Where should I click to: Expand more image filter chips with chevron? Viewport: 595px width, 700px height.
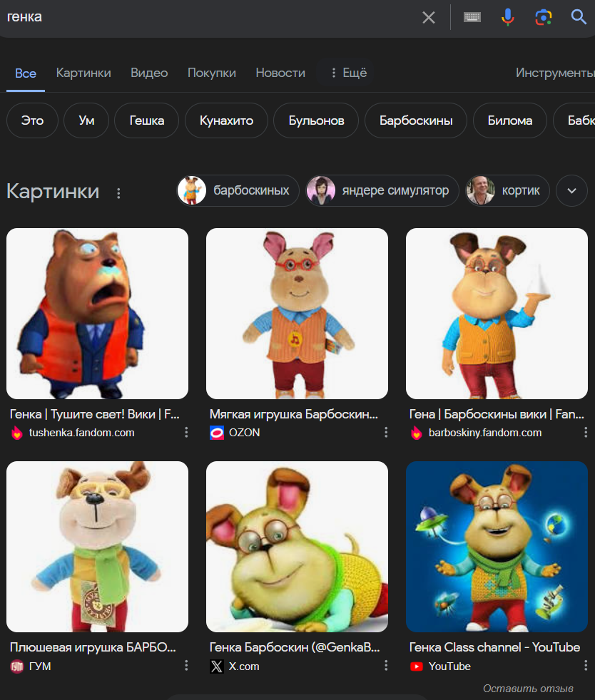(x=571, y=190)
